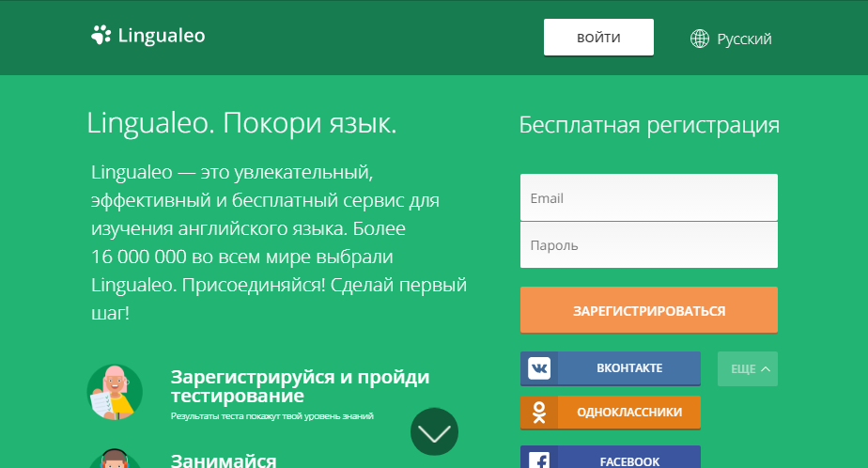Click the round scroll-down chevron button
868x468 pixels.
pyautogui.click(x=435, y=432)
